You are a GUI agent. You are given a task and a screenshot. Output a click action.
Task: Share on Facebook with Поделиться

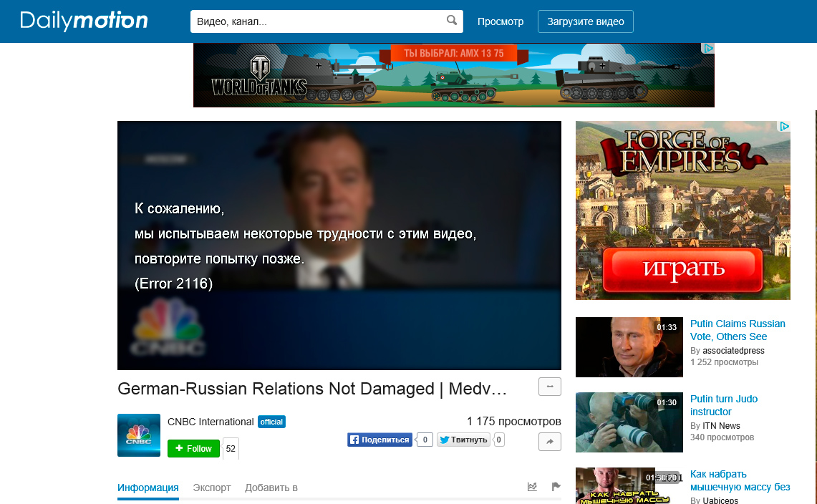pos(380,440)
